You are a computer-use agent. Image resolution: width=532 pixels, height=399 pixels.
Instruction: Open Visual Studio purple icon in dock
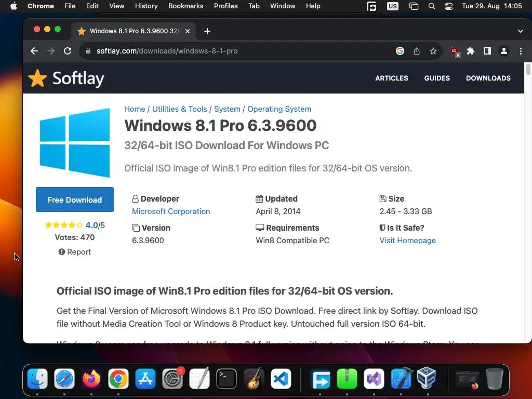[374, 379]
